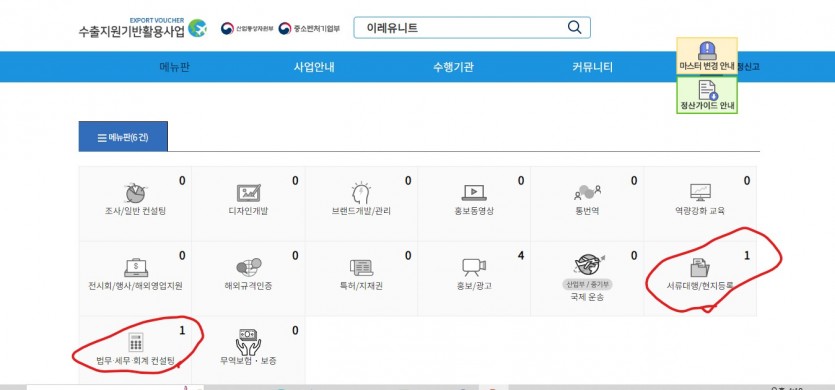Click the 홍보/광고 label
This screenshot has height=390, width=835.
tap(474, 286)
